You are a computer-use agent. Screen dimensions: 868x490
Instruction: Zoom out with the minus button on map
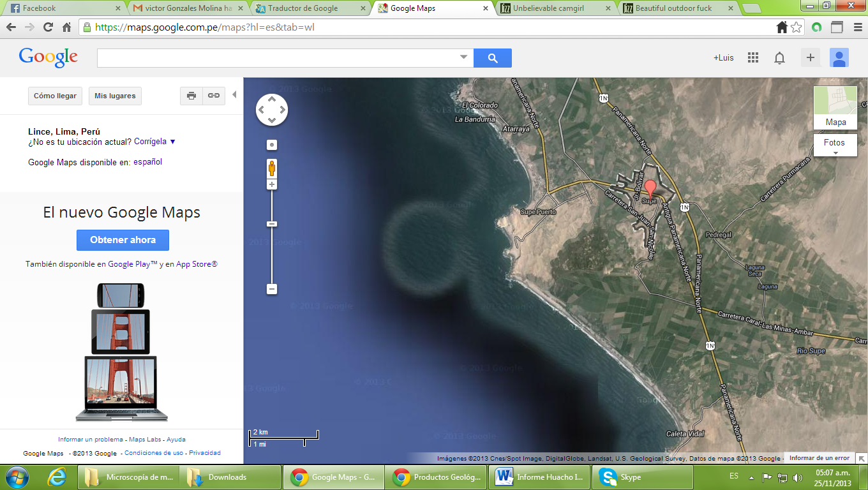272,289
